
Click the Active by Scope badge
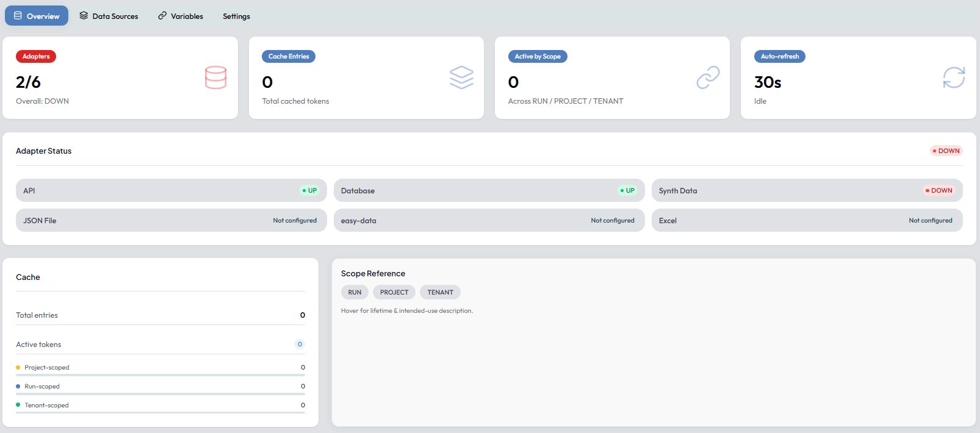(538, 56)
